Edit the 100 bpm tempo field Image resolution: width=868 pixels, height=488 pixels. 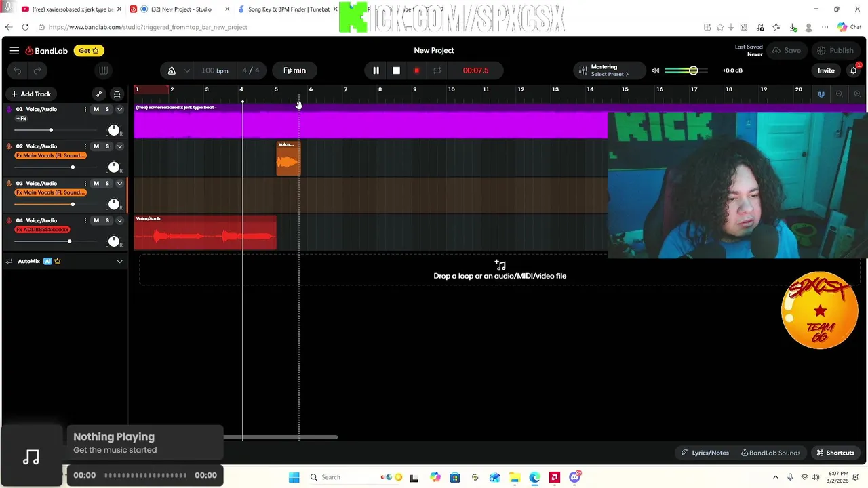click(215, 70)
